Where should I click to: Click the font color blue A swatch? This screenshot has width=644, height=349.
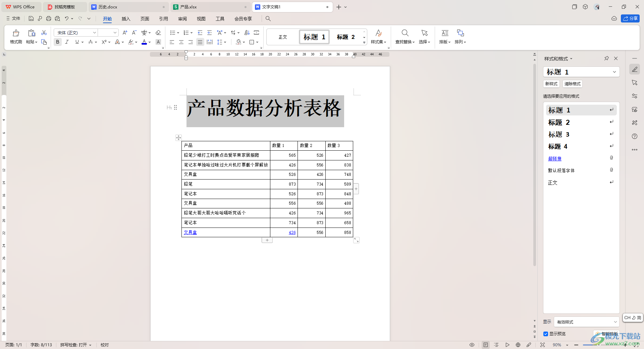tap(144, 42)
